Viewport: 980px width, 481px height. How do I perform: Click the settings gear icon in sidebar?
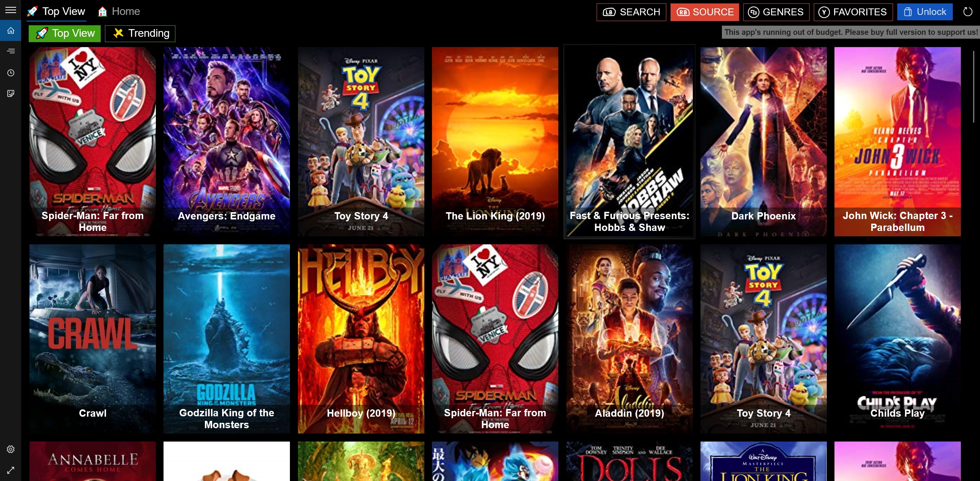coord(11,449)
